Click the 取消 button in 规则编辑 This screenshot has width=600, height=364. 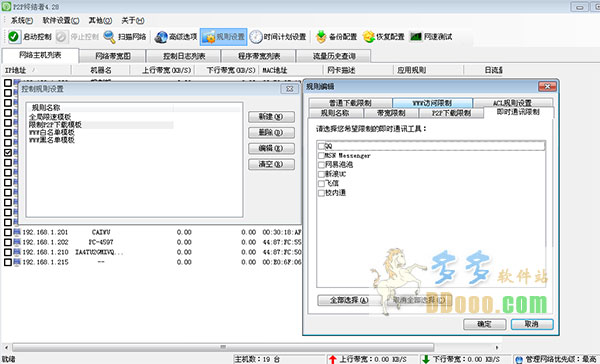(532, 324)
